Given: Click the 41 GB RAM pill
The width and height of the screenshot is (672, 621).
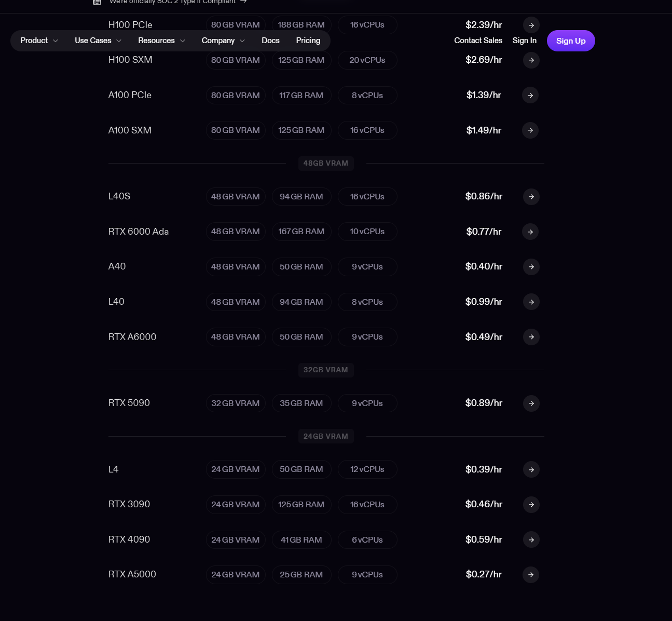Looking at the screenshot, I should click(x=301, y=540).
